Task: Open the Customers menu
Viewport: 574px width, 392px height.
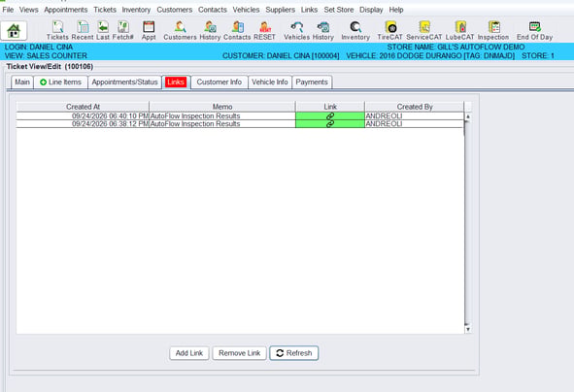Action: coord(175,10)
